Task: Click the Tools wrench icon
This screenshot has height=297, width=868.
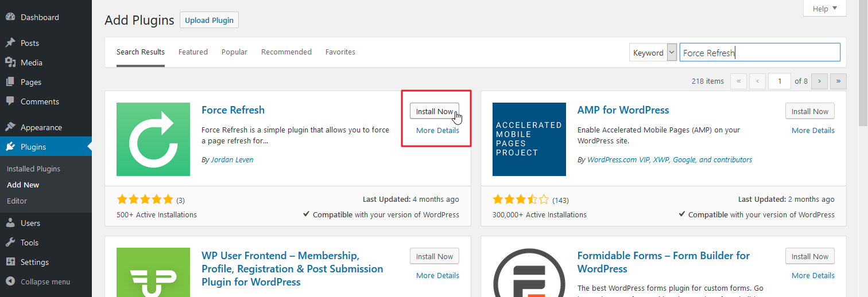Action: tap(10, 243)
